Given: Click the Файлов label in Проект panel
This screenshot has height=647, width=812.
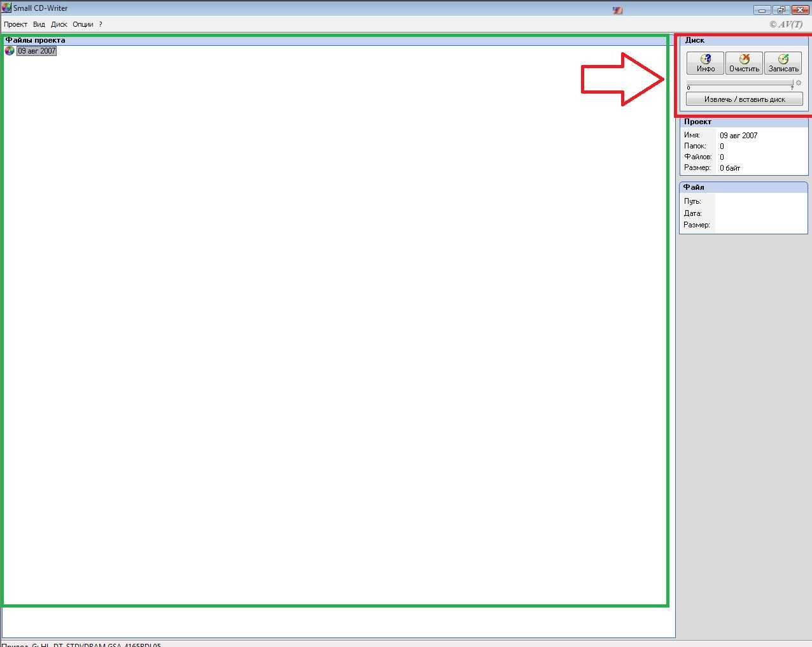Looking at the screenshot, I should click(697, 157).
